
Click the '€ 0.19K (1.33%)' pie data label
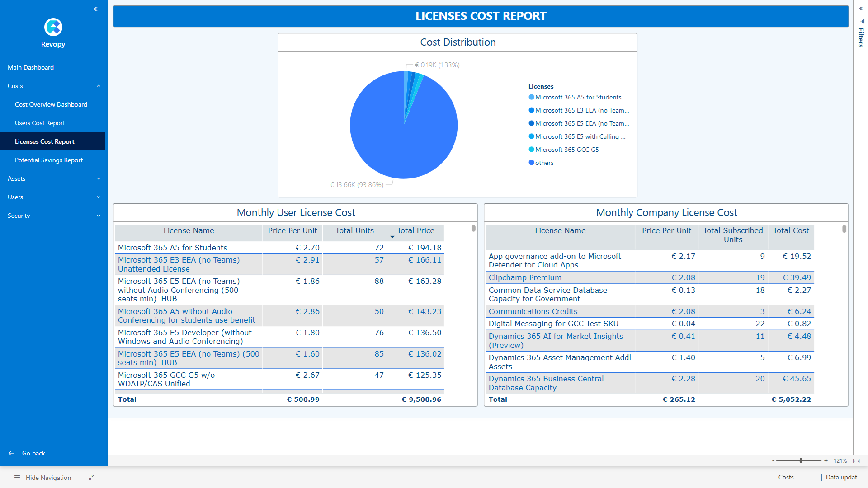437,65
